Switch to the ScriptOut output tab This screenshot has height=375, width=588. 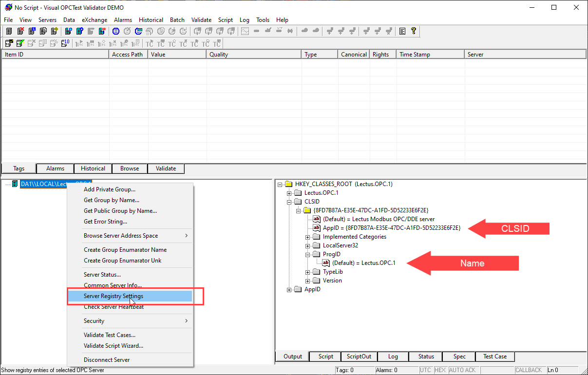point(359,356)
